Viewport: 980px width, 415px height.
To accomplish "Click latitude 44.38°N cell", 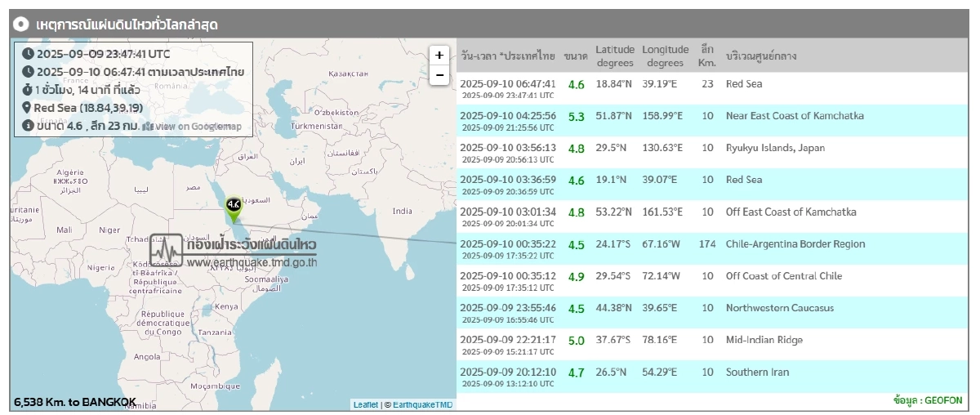I will pyautogui.click(x=614, y=308).
